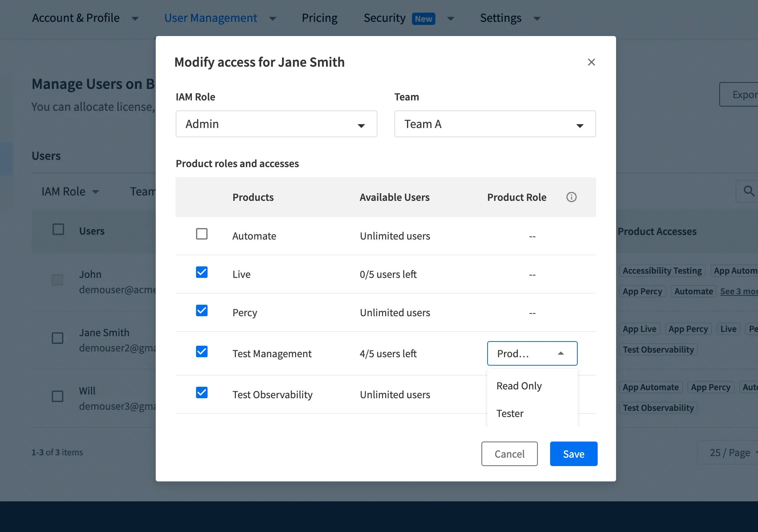Screen dimensions: 758x532
Task: Uncheck the Percy product checkbox
Action: (x=202, y=310)
